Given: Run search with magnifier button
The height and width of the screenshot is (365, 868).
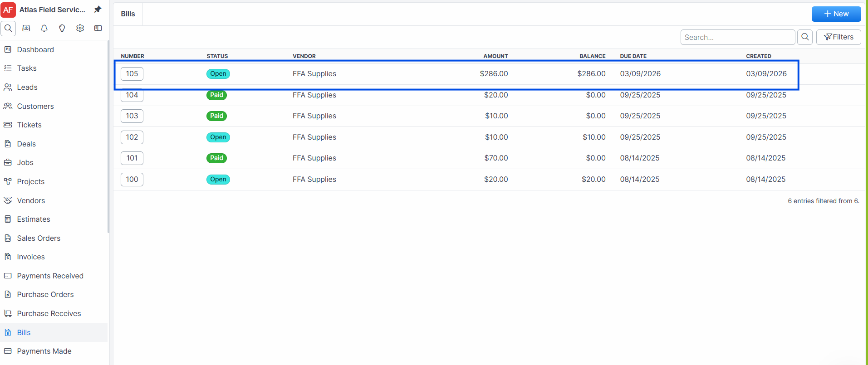Looking at the screenshot, I should [x=805, y=37].
